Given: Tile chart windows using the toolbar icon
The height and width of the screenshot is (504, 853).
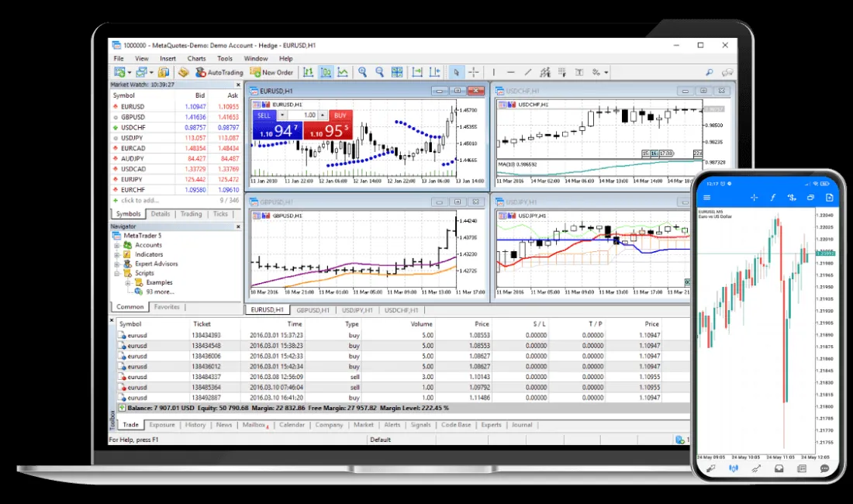Looking at the screenshot, I should (396, 72).
